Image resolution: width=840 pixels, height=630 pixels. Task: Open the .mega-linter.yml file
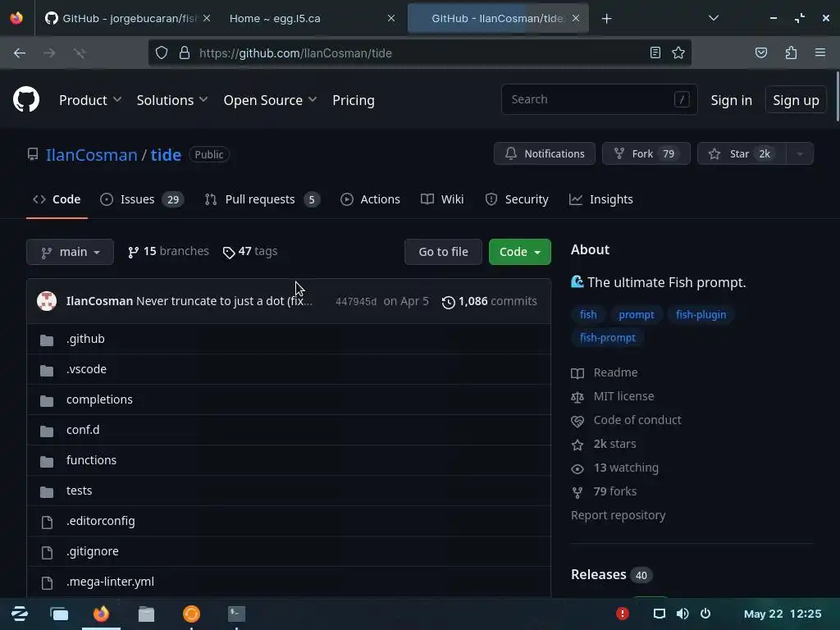tap(110, 582)
